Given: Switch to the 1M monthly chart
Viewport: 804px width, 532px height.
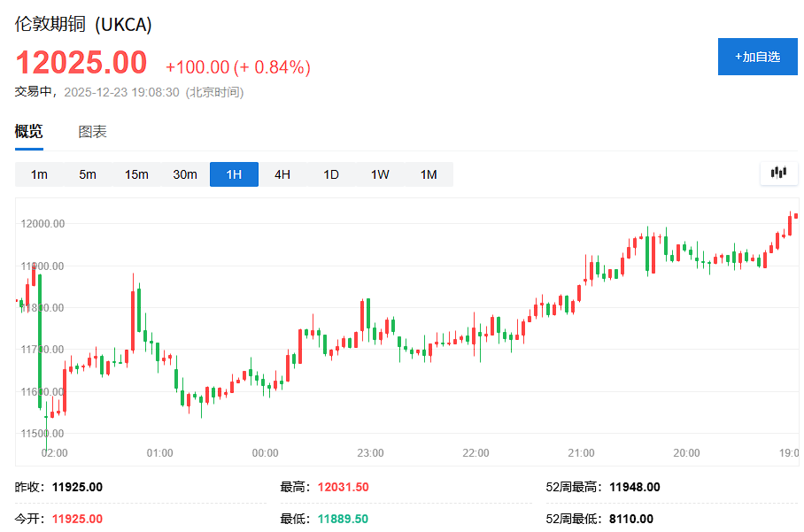Looking at the screenshot, I should coord(428,174).
